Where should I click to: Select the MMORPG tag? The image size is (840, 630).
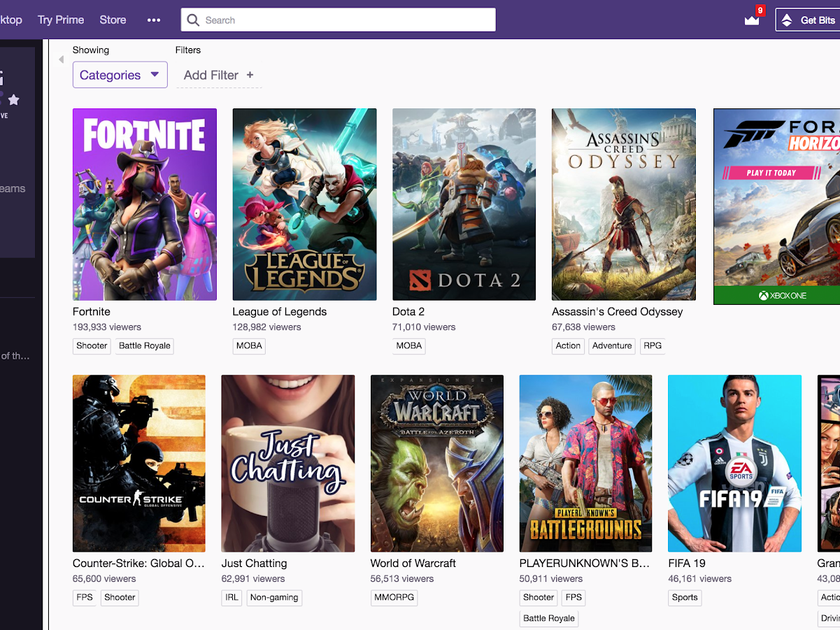tap(394, 598)
